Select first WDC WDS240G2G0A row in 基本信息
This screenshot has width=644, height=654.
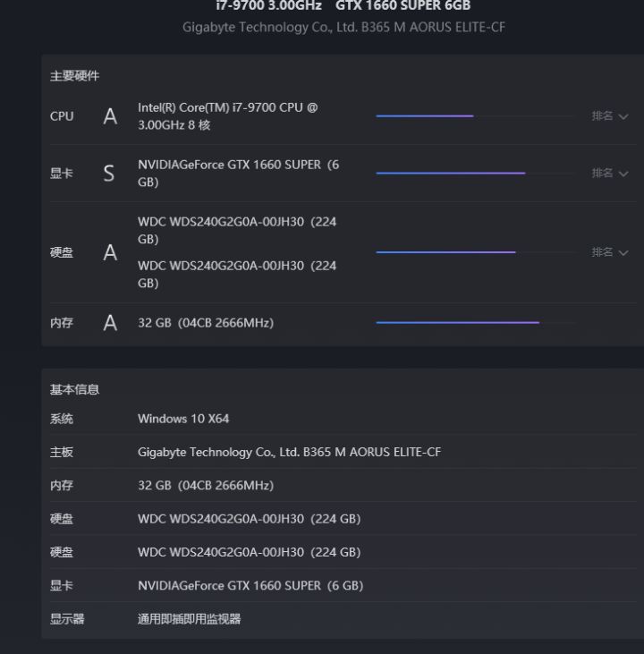[250, 519]
